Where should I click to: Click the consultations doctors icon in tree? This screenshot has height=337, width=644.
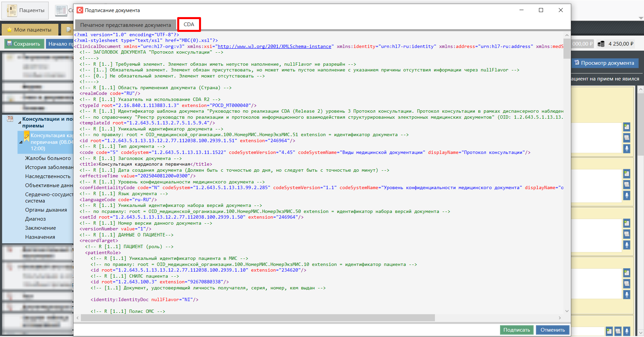click(x=10, y=119)
